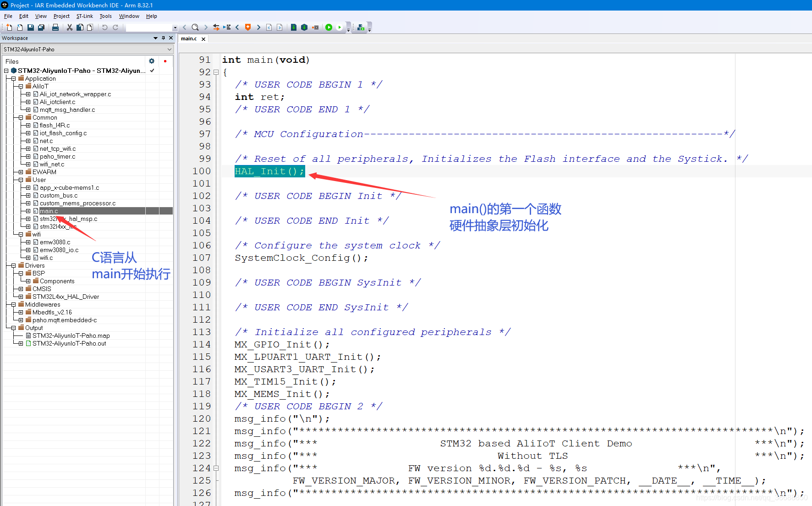The width and height of the screenshot is (812, 506).
Task: Click the Make hexagon icon
Action: coord(304,27)
